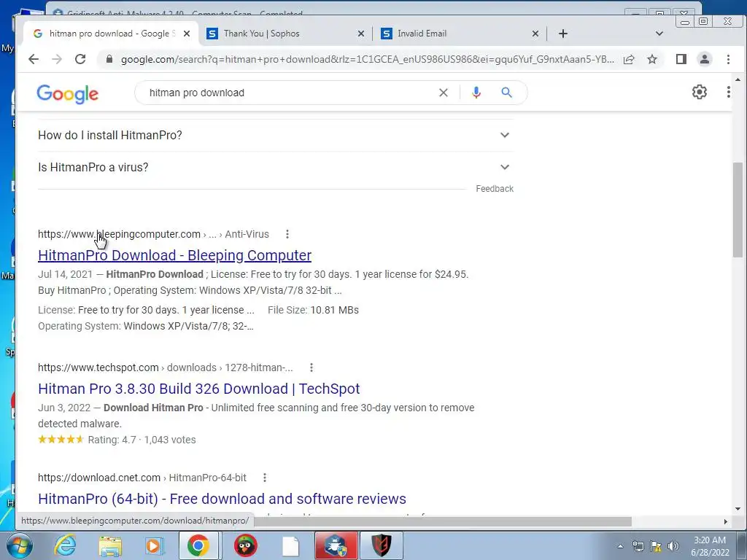
Task: Click the padlock site info icon
Action: click(x=109, y=59)
